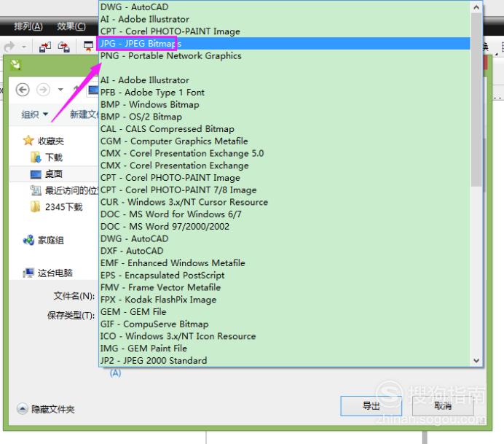Choose JPG - JPEG Bitmaps format

[285, 44]
